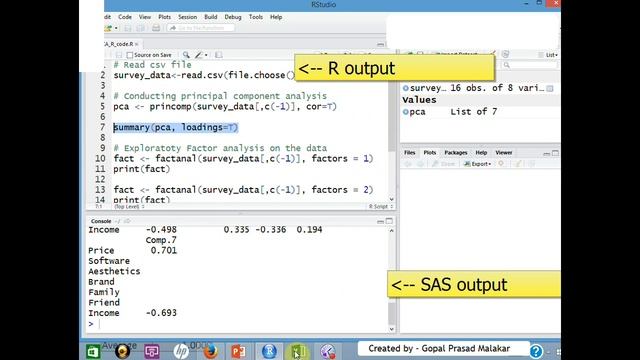The image size is (640, 360).
Task: Expand the open file dropdown arrow
Action: point(116,28)
